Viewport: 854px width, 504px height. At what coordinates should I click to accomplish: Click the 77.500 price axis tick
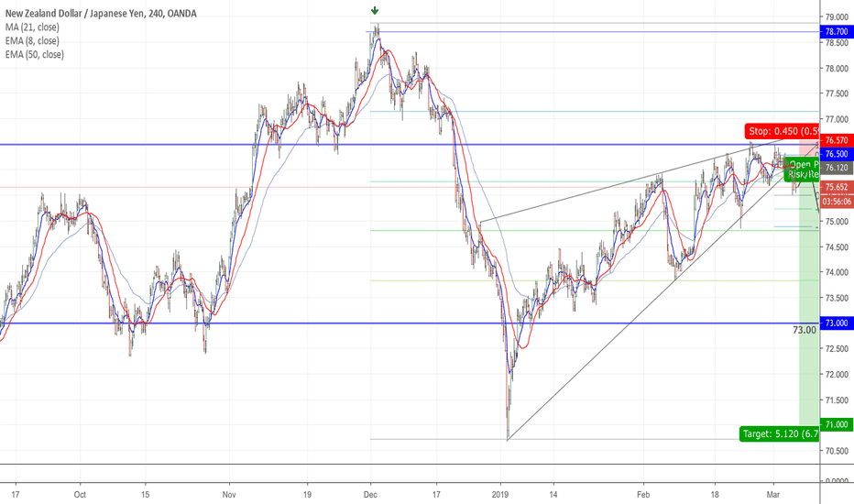(837, 93)
